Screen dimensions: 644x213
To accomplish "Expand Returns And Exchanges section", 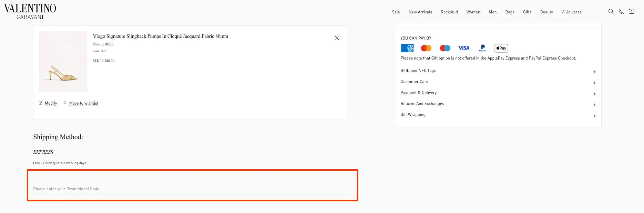I will [594, 105].
